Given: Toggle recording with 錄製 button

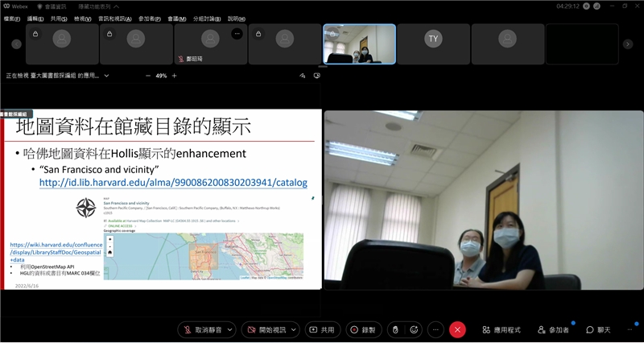Looking at the screenshot, I should point(364,329).
